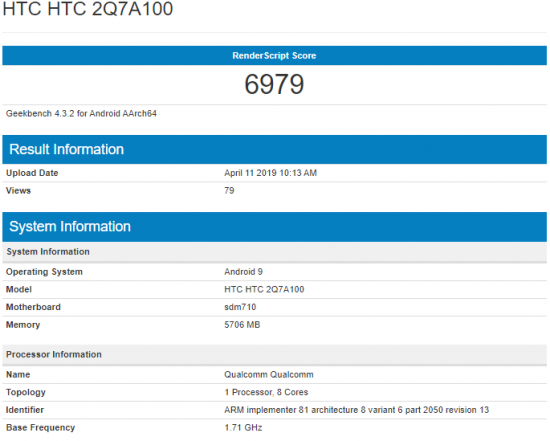Click the Motherboard label
Image resolution: width=550 pixels, height=441 pixels.
pyautogui.click(x=33, y=307)
